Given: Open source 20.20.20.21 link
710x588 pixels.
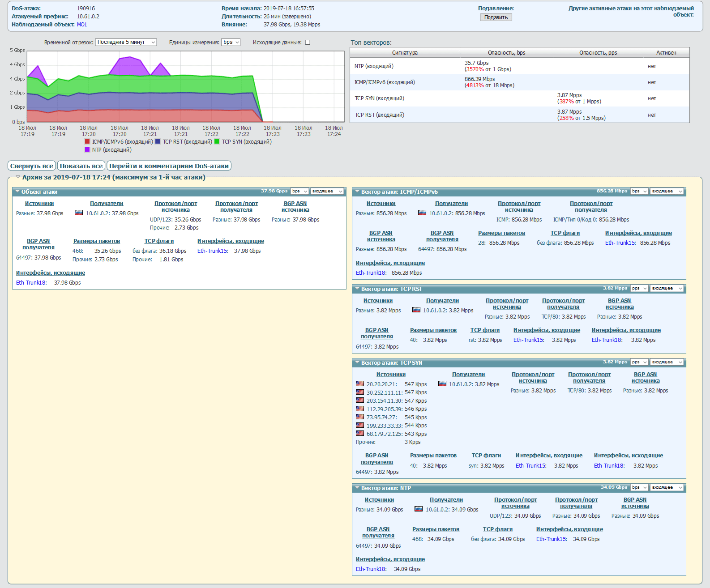Looking at the screenshot, I should coord(381,384).
